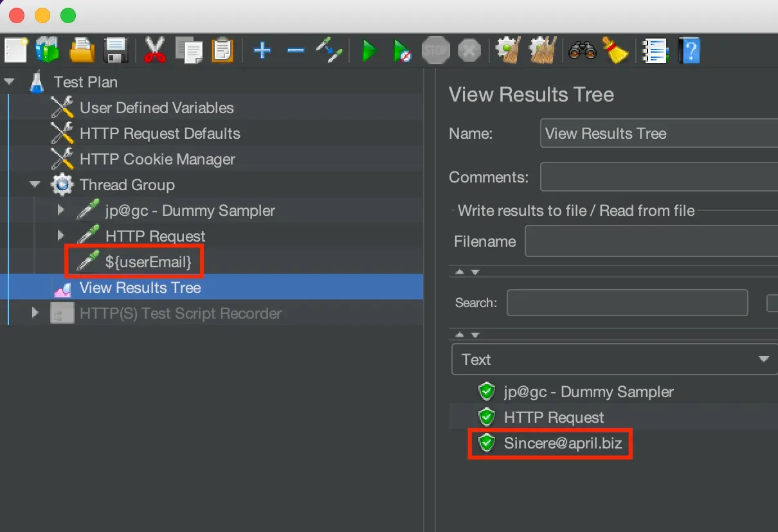Click the Add plus toolbar icon

[x=262, y=50]
